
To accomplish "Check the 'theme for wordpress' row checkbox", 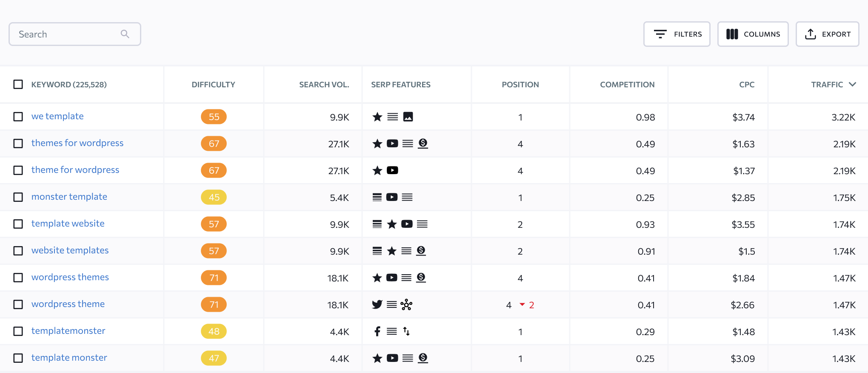I will [18, 170].
